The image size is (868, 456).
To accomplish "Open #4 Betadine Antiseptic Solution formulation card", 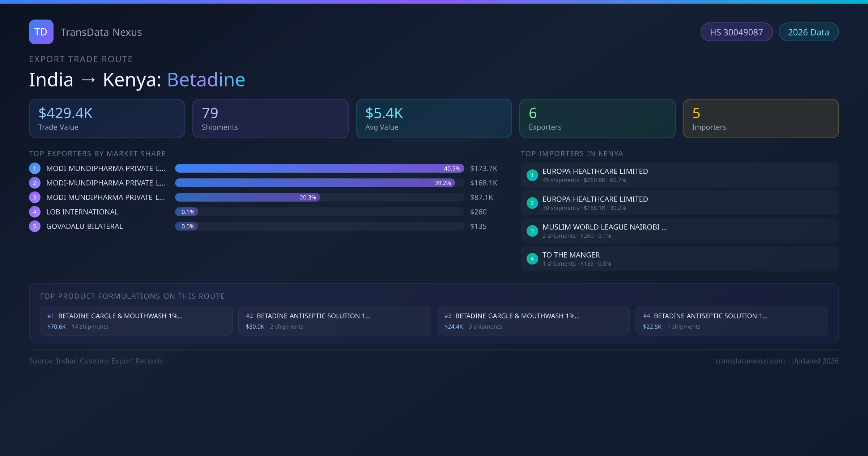I will coord(731,321).
